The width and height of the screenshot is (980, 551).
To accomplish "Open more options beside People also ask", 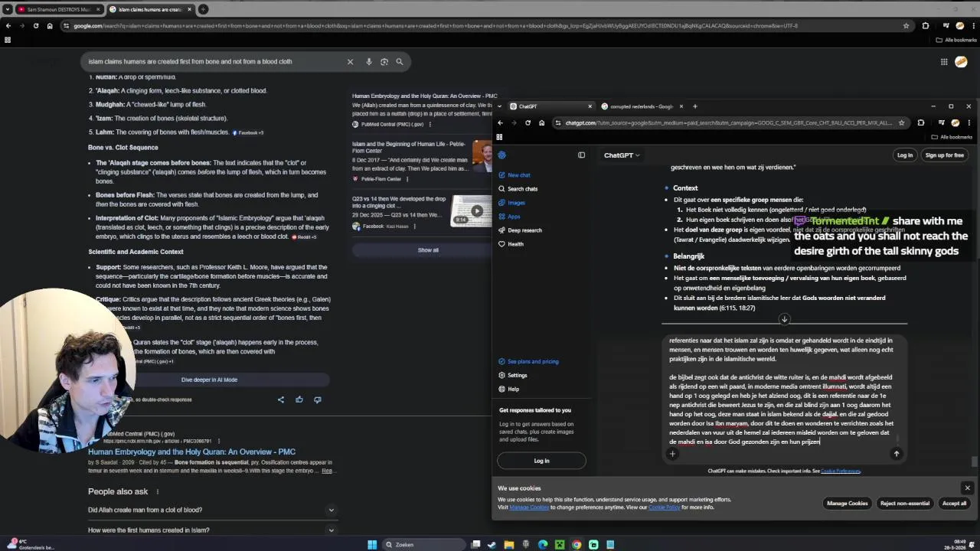I will pos(158,491).
